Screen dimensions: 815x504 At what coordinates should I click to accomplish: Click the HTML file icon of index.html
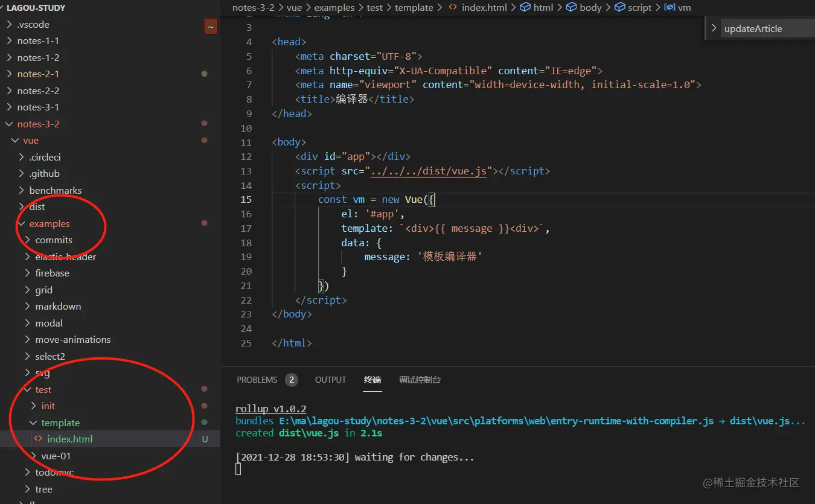point(39,439)
